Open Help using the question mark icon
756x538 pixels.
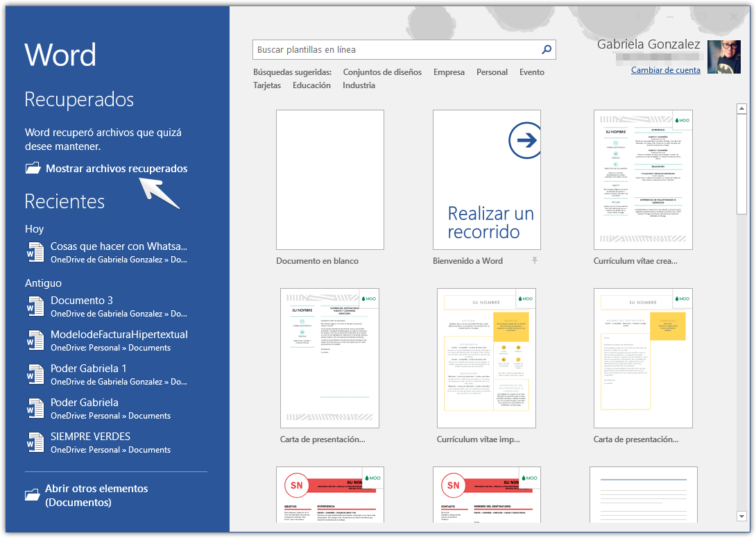point(637,17)
